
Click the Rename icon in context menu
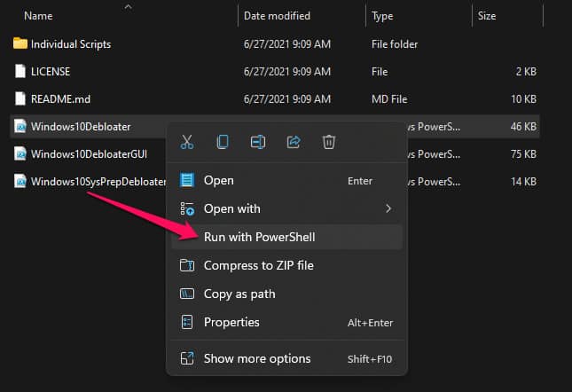click(258, 142)
